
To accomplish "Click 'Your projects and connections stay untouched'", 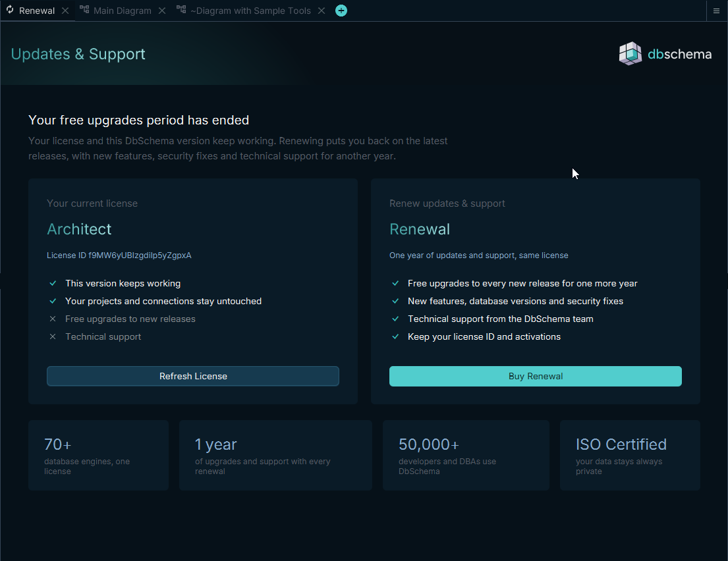I will click(x=163, y=301).
